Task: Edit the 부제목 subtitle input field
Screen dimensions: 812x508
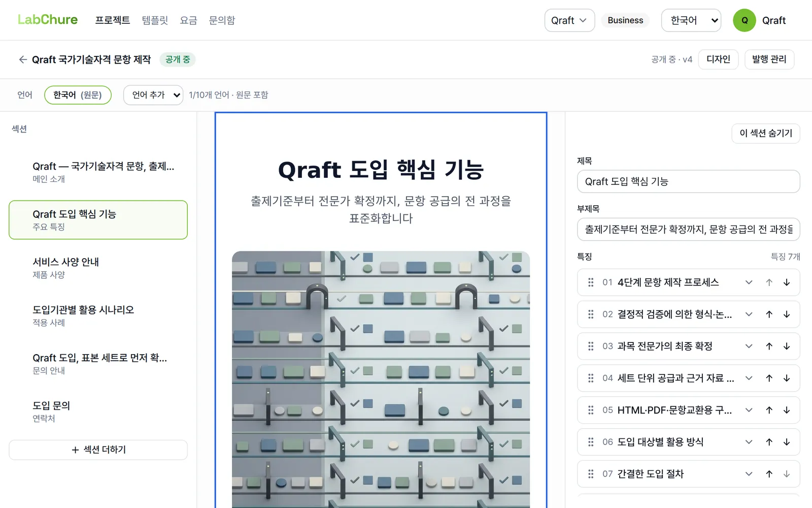Action: coord(689,230)
